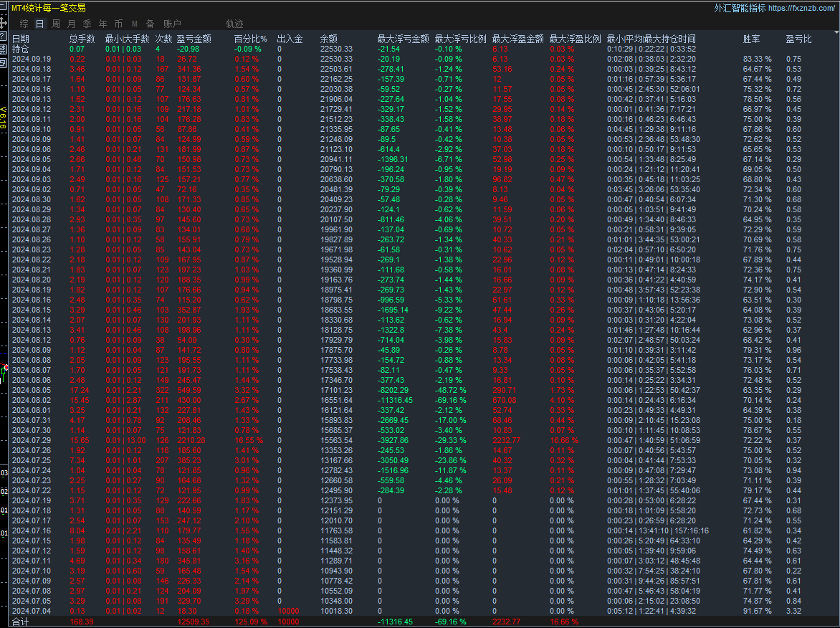Click the 最大浮盈金额 column header

(518, 39)
